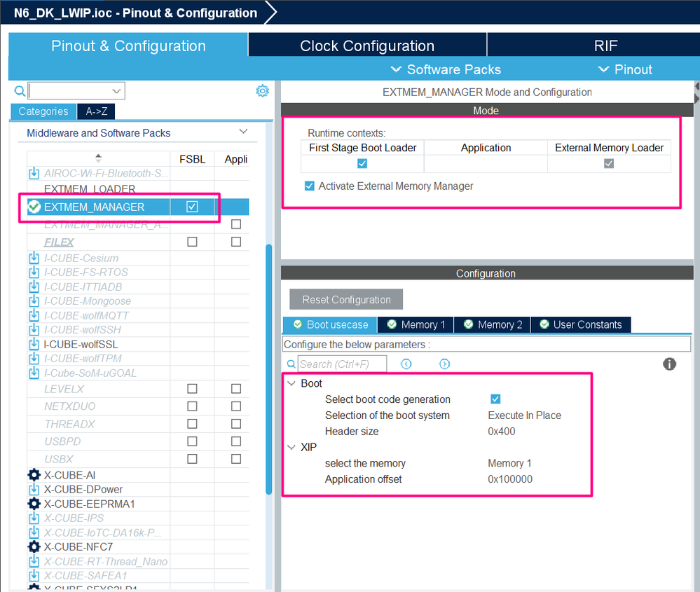The height and width of the screenshot is (592, 700).
Task: Collapse Middleware and Software Packs section
Action: 243,131
